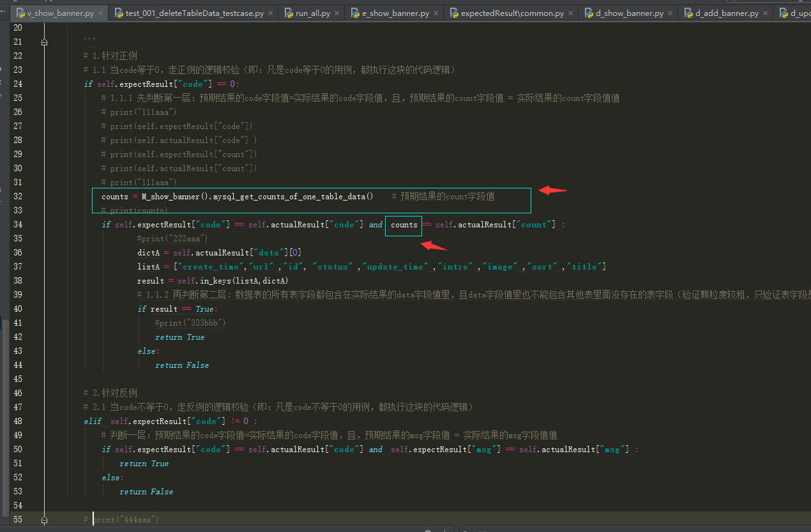Click the "update_time" string in listA
Viewport: 811px width, 532px height.
(x=396, y=266)
